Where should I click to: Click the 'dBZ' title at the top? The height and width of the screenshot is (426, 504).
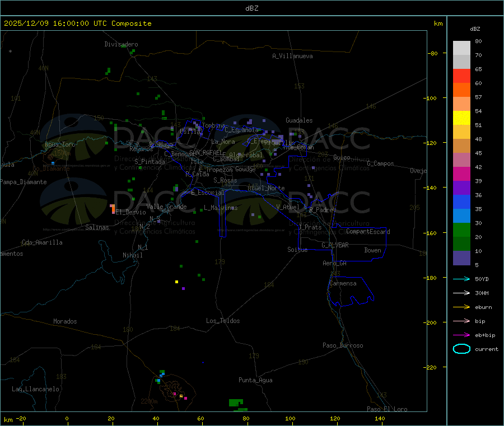251,8
